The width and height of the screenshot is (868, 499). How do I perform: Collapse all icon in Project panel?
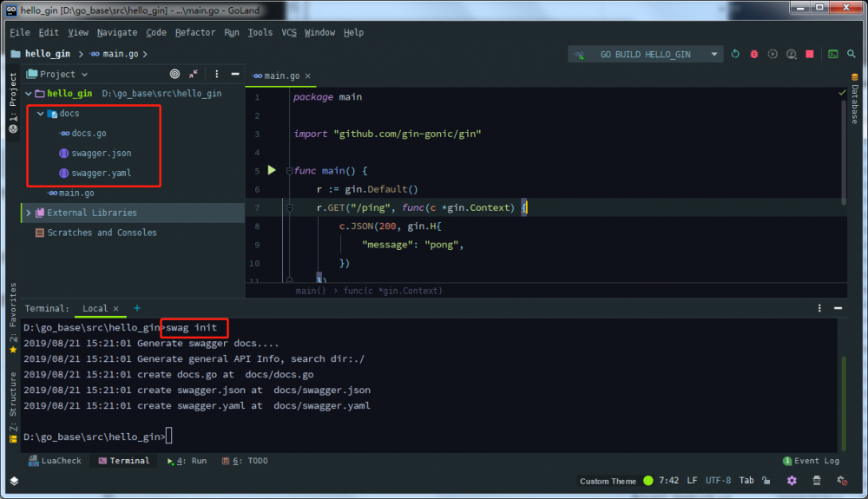pos(194,74)
